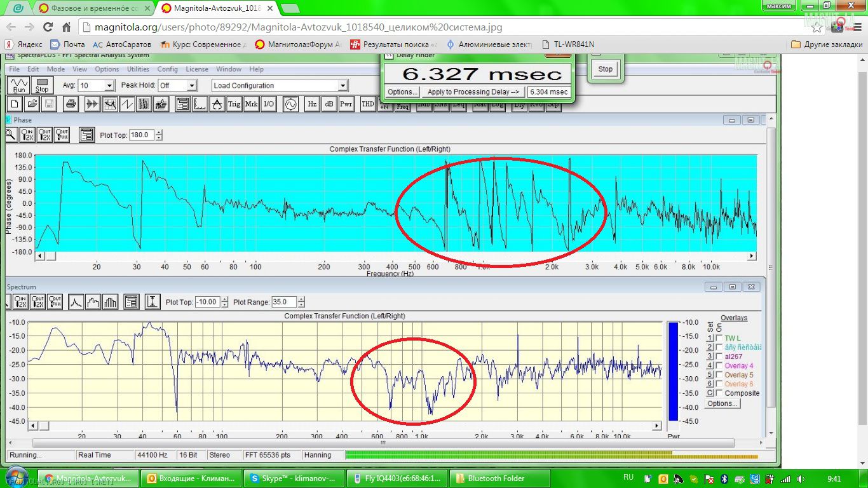Click Spectrum plot zoom in 2X icon

point(21,302)
